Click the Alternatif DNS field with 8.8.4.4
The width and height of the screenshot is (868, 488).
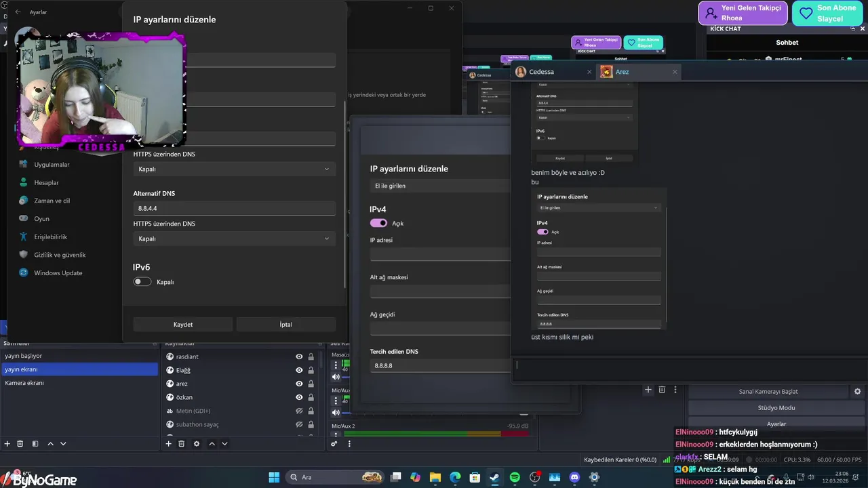tap(234, 208)
